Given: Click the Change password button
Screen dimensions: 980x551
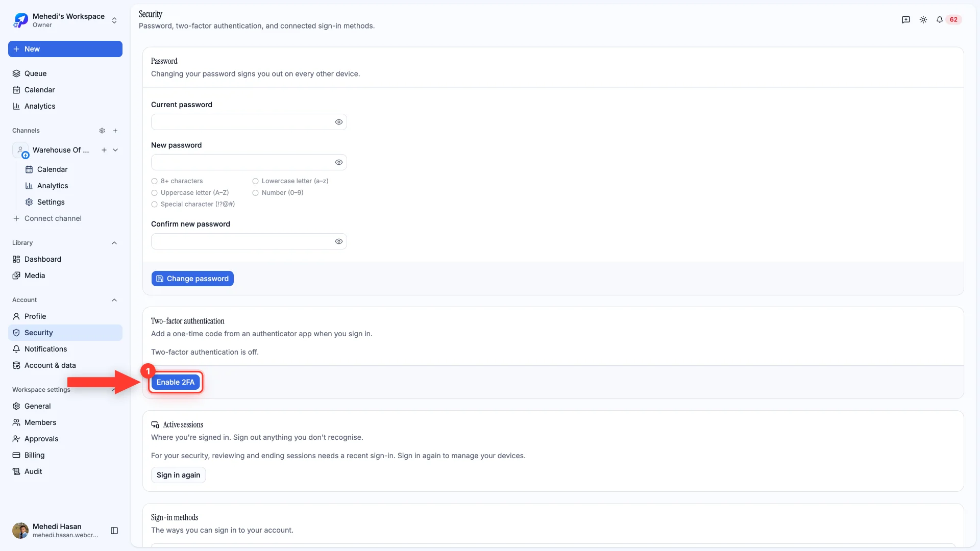Looking at the screenshot, I should [192, 279].
